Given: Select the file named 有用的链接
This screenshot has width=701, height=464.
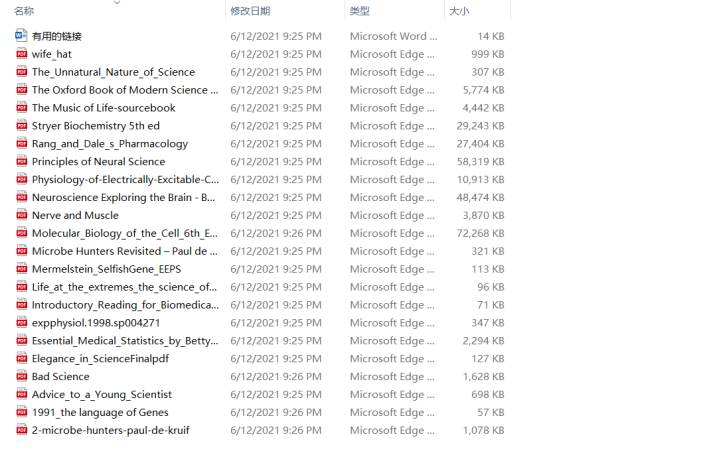Looking at the screenshot, I should (57, 36).
